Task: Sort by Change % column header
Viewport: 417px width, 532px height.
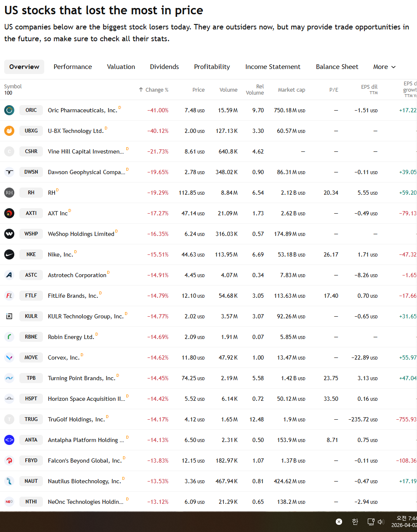Action: coord(154,90)
